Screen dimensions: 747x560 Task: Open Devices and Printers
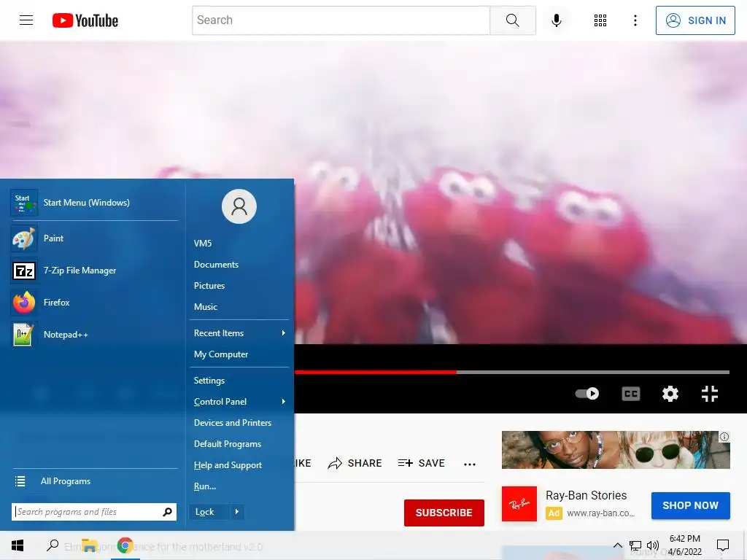point(233,423)
